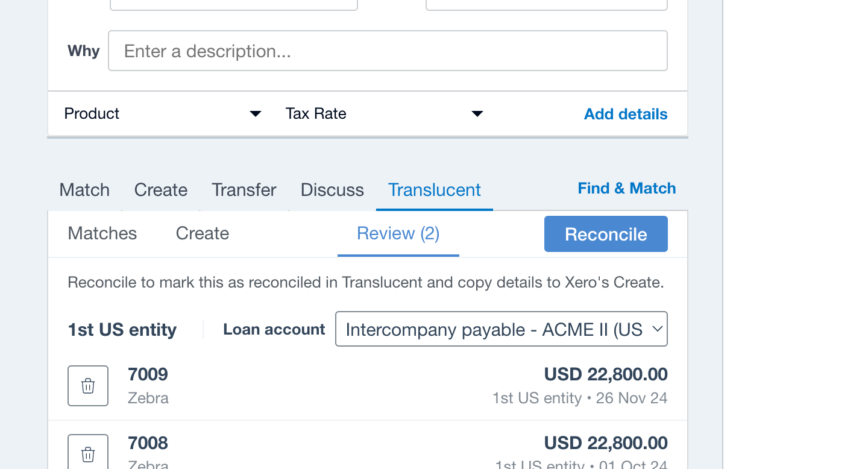Go to the Discuss tab
The width and height of the screenshot is (868, 469).
click(332, 190)
